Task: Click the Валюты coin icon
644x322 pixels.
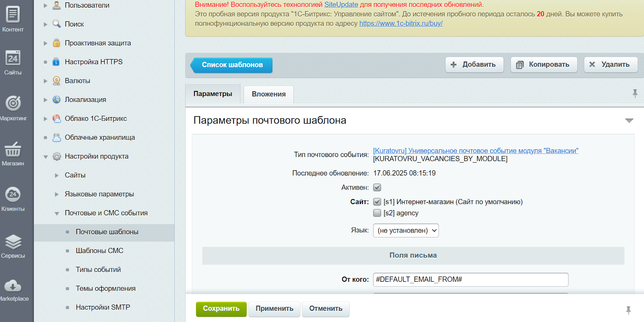Action: pos(57,81)
